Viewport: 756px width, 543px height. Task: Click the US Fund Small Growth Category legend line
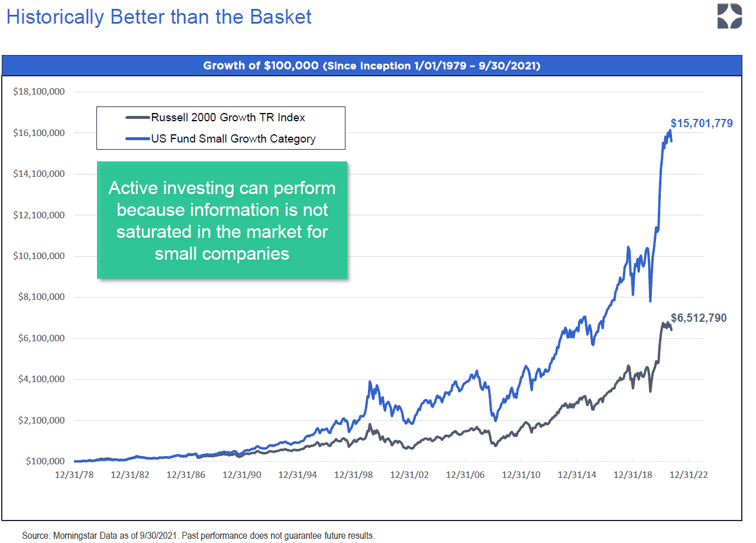(x=138, y=140)
